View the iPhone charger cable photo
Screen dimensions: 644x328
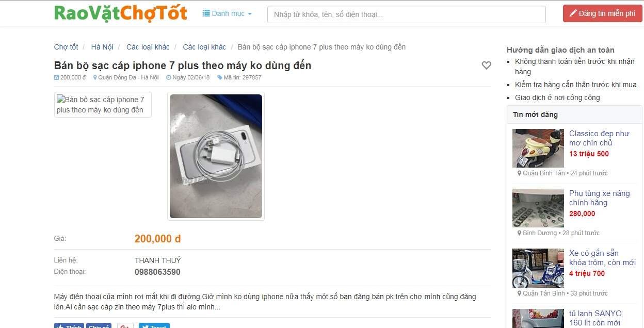tap(216, 156)
